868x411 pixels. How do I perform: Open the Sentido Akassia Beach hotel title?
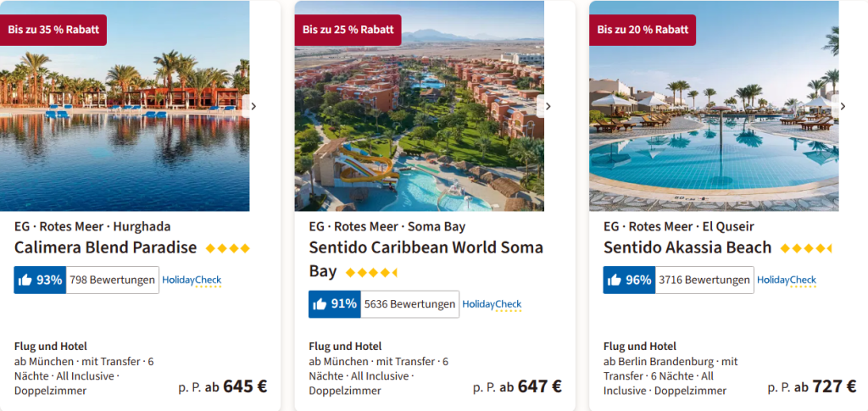click(x=687, y=247)
